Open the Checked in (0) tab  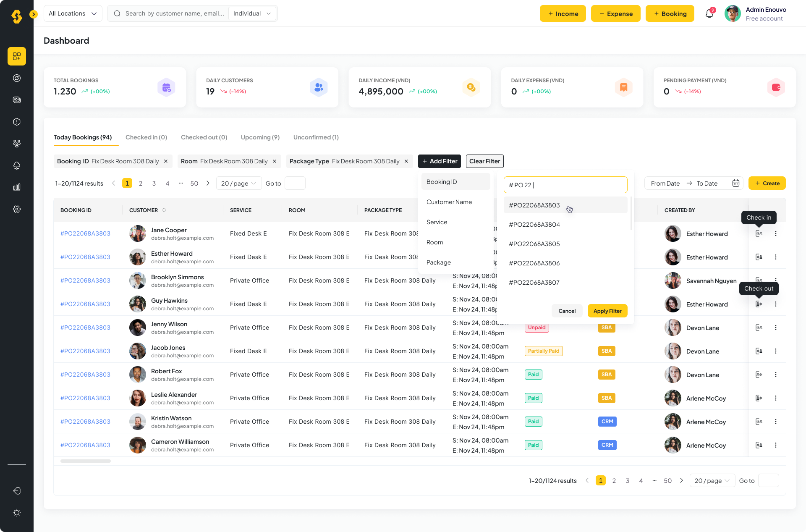(x=146, y=137)
